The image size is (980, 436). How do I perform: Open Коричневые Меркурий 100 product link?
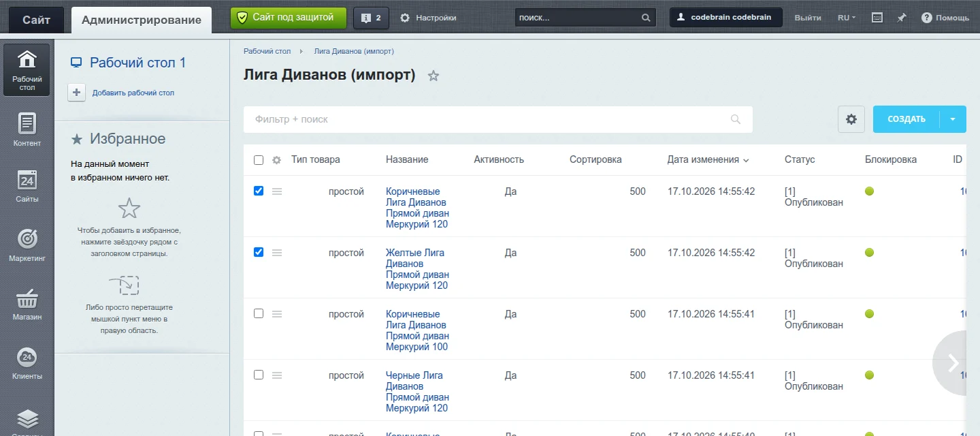pos(417,330)
